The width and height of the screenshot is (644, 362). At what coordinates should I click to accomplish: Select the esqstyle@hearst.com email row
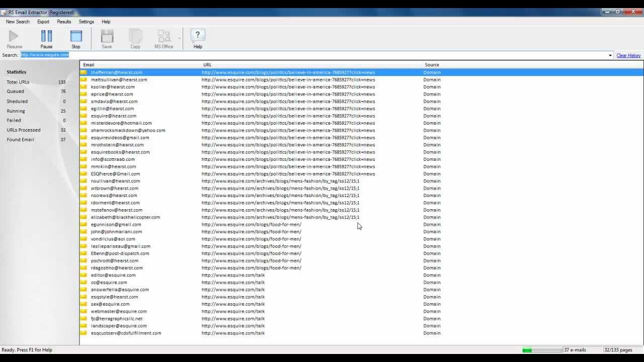361,297
